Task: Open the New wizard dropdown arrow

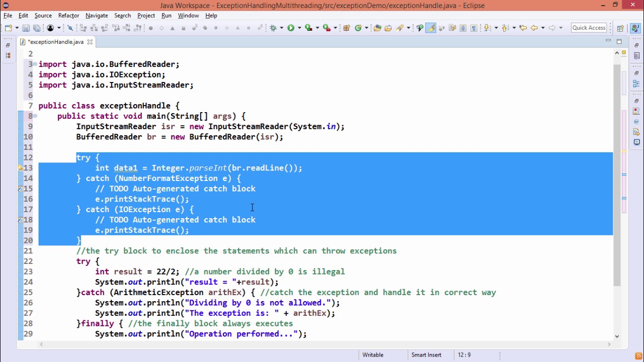Action: 17,28
